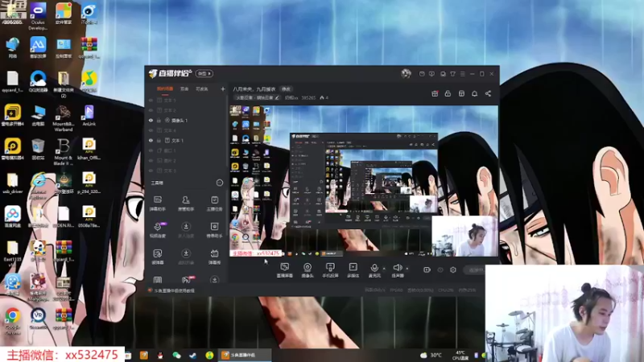Click the WeChat icon in the taskbar
The image size is (644, 362).
click(x=176, y=355)
